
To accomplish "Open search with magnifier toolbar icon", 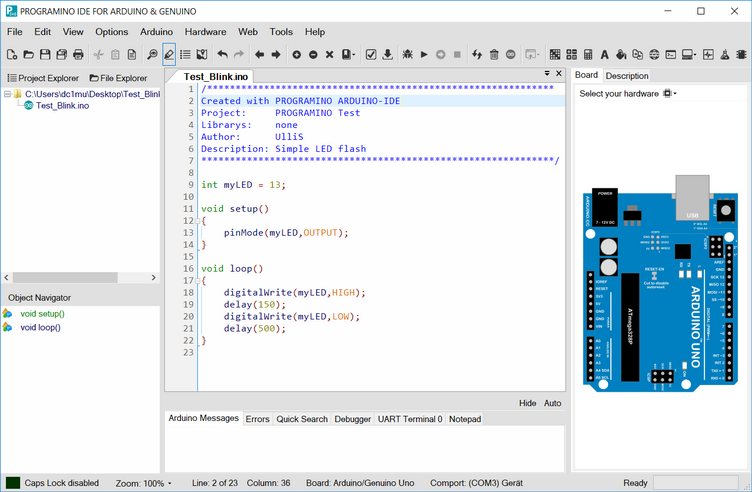I will pos(152,55).
